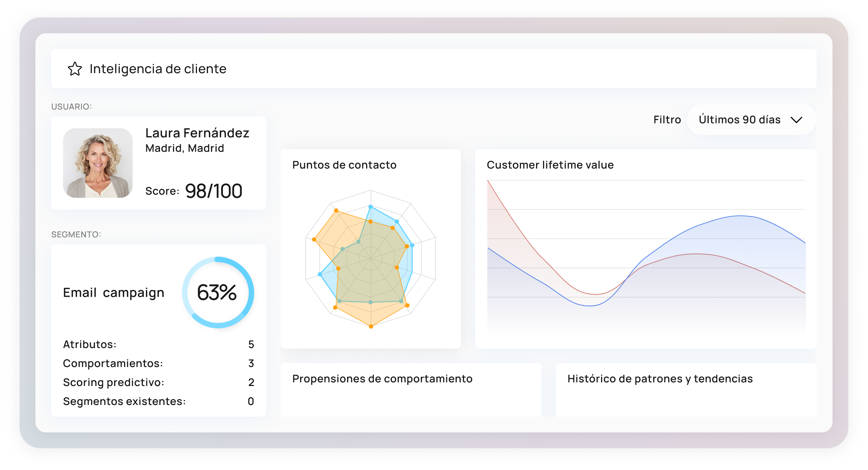The width and height of the screenshot is (868, 470).
Task: Switch to the Histórico de patrones y tendencias section
Action: click(x=660, y=379)
